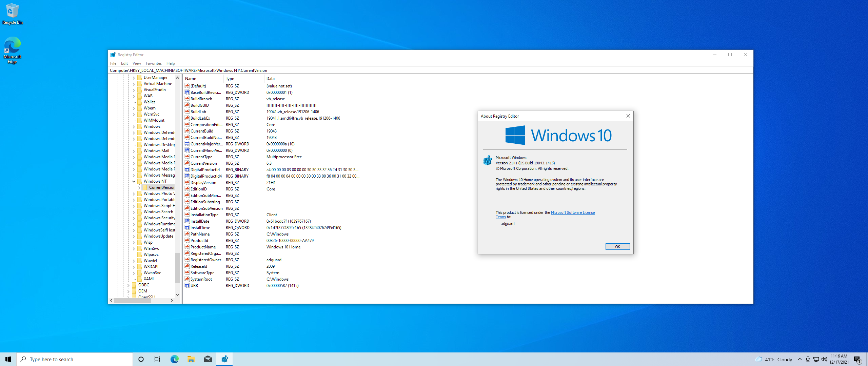Click the taskbar search box
The image size is (868, 366).
coord(75,359)
